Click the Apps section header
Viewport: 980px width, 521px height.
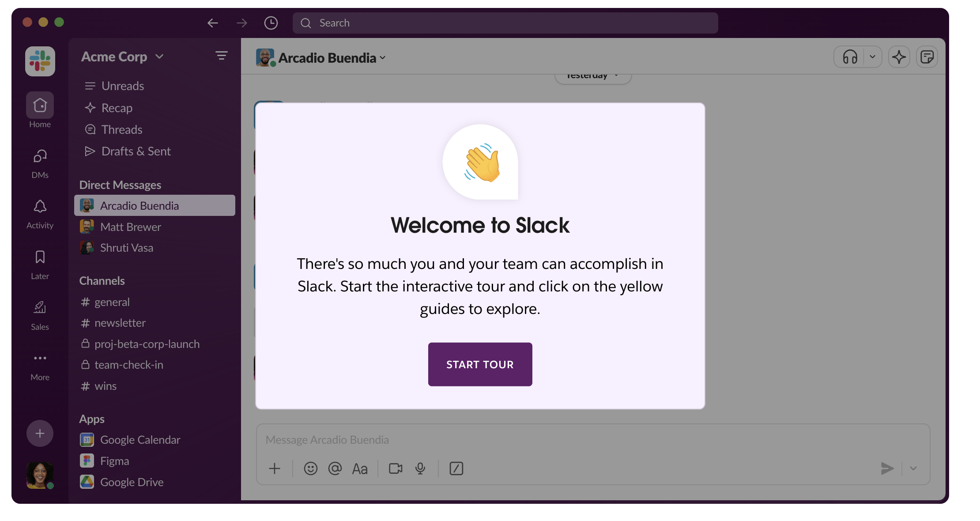point(92,419)
